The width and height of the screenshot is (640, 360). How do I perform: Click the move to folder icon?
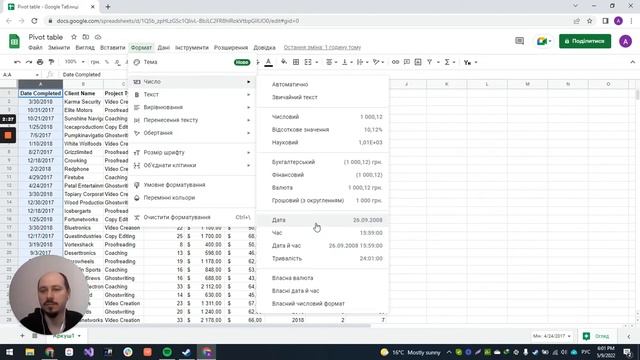pos(86,37)
